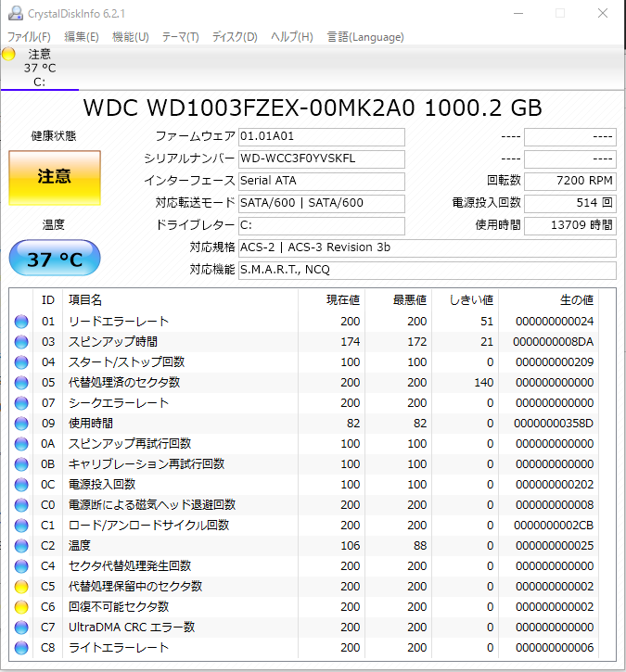Image resolution: width=626 pixels, height=672 pixels.
Task: Click raw value 0000000008DA
Action: [553, 342]
